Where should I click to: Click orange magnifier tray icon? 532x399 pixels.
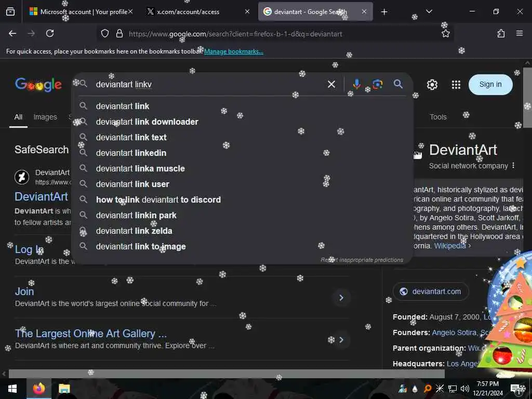[428, 389]
